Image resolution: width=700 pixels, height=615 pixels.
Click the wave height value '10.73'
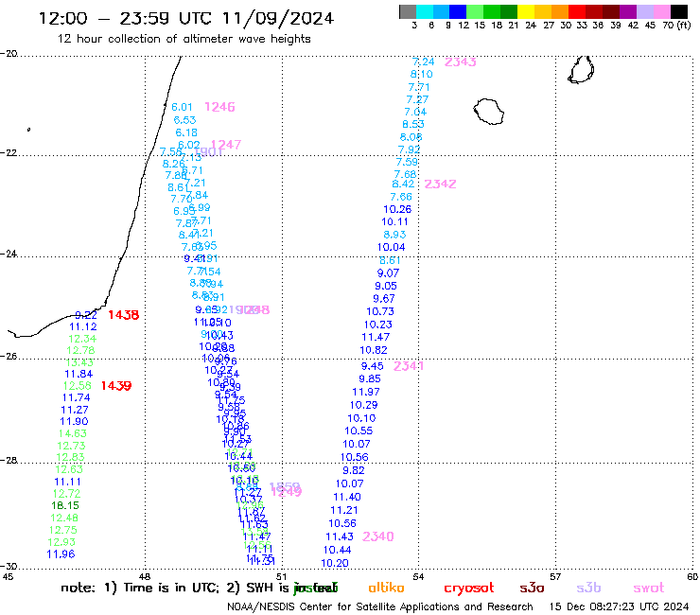380,311
